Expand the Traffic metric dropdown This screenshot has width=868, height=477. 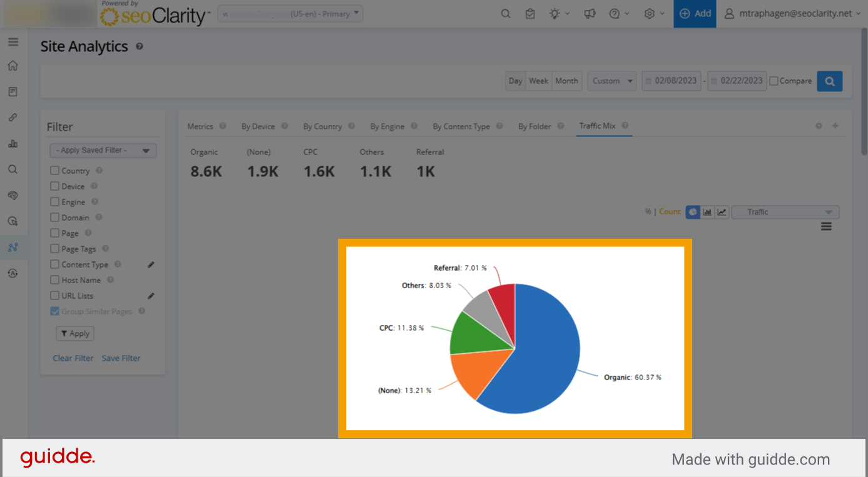point(785,212)
